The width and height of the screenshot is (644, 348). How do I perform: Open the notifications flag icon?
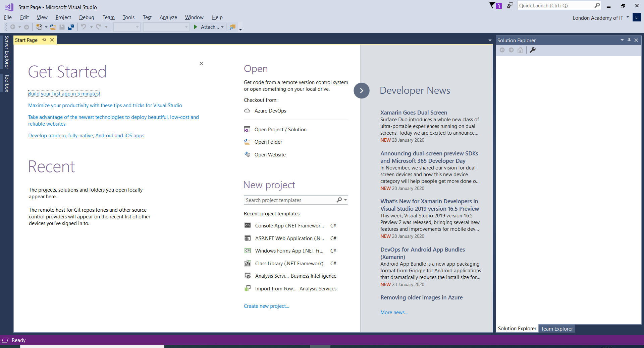click(x=492, y=6)
